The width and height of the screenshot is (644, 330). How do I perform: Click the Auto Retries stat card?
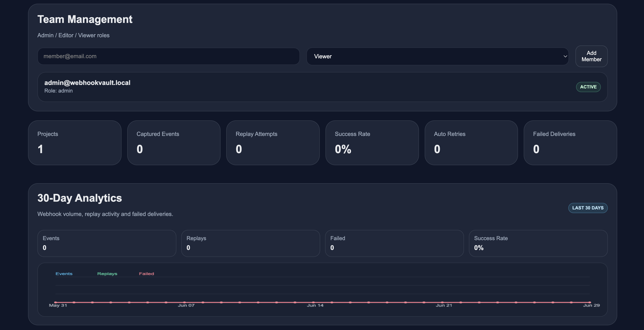pyautogui.click(x=471, y=143)
